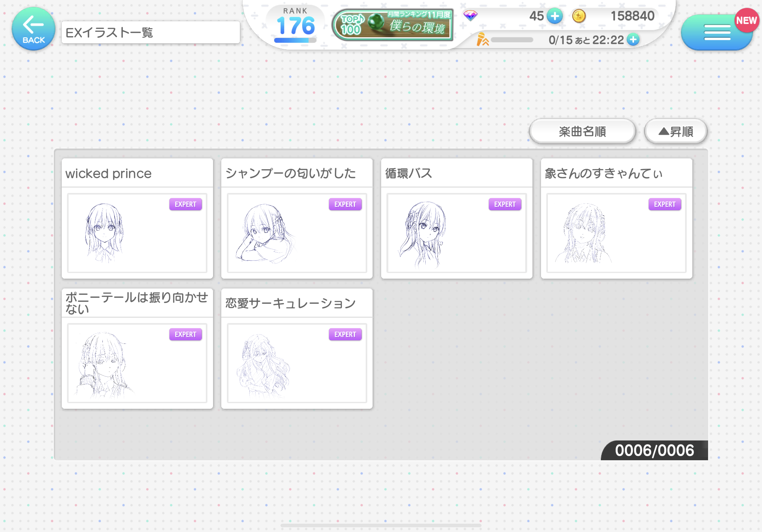Click the 循環バス title text
The width and height of the screenshot is (762, 532).
(408, 174)
